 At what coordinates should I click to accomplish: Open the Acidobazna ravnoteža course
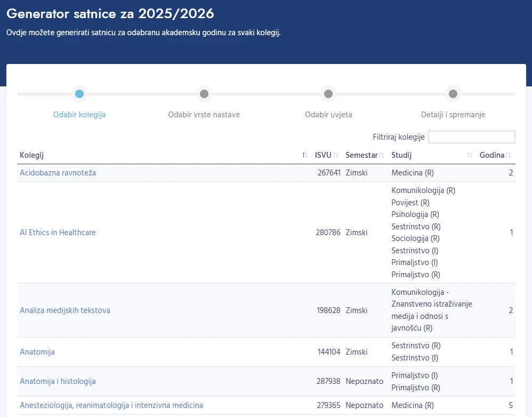click(58, 173)
